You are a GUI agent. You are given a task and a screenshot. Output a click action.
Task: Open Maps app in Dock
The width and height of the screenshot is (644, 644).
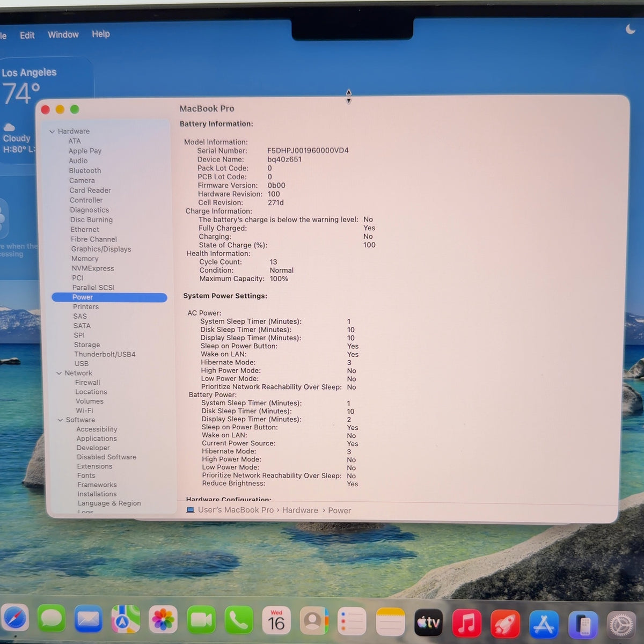coord(126,620)
